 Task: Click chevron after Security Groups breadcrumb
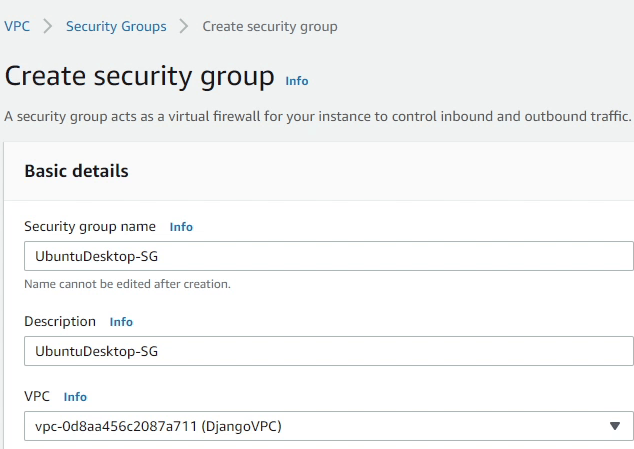pos(184,26)
